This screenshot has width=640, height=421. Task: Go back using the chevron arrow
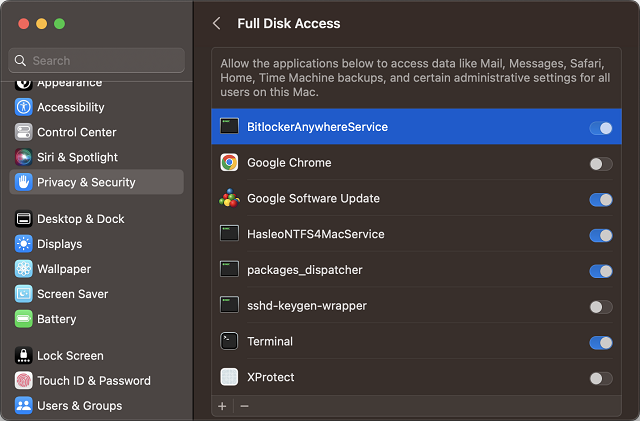(217, 23)
